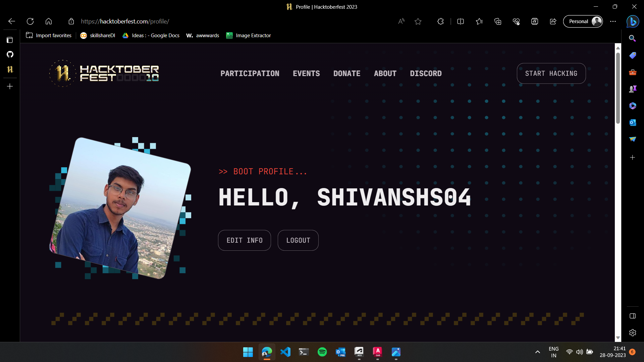Refresh the Hacktoberfest profile page
Image resolution: width=644 pixels, height=362 pixels.
[x=30, y=21]
